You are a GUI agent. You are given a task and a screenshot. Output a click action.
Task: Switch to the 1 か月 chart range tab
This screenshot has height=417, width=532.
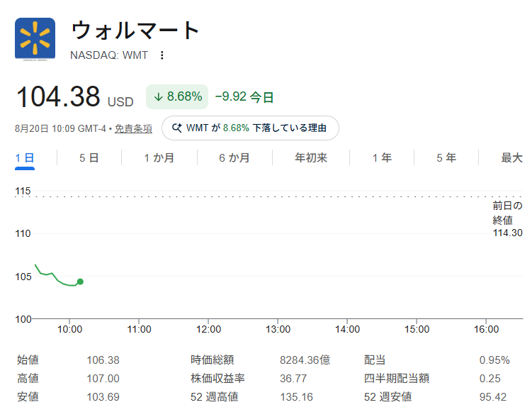pyautogui.click(x=159, y=158)
